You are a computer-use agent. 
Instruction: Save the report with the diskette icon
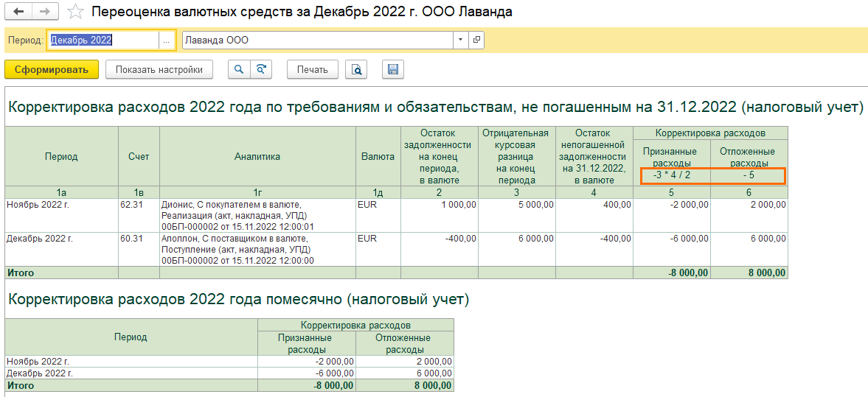tap(393, 70)
